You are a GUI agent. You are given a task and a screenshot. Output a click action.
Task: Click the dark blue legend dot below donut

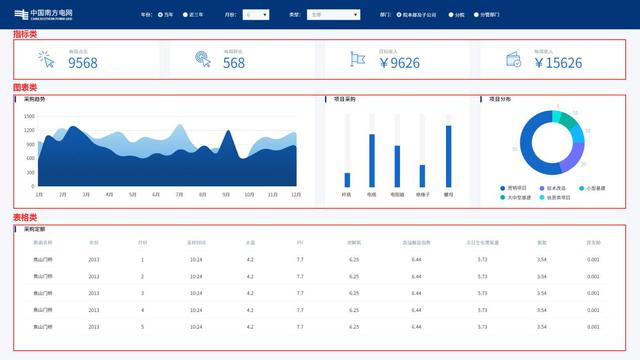[x=502, y=188]
